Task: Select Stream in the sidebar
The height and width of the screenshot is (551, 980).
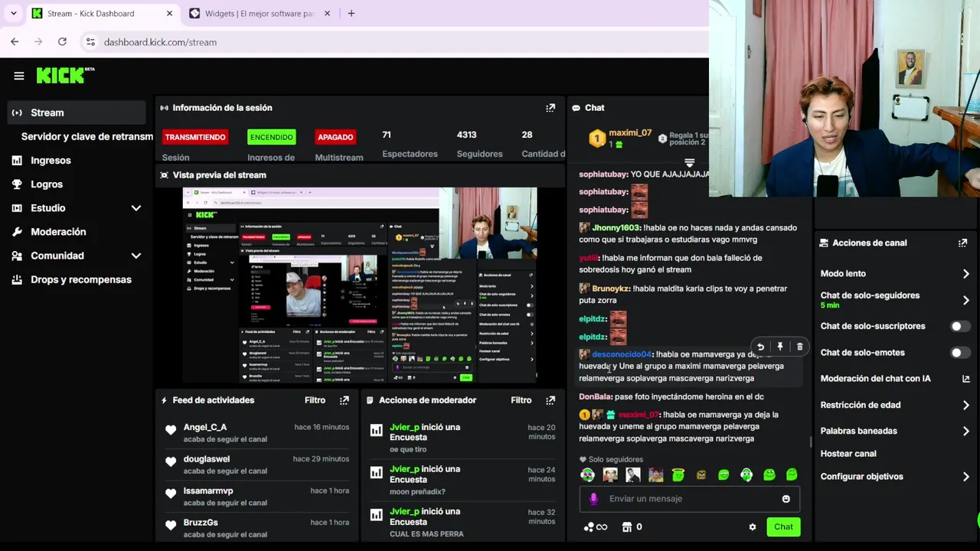Action: click(x=77, y=112)
